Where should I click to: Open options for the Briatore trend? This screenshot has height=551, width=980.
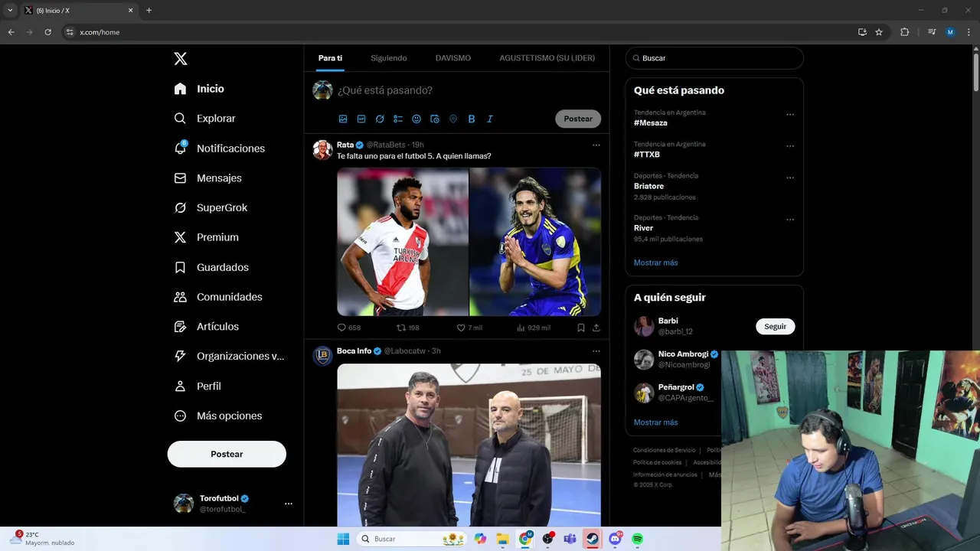coord(790,178)
